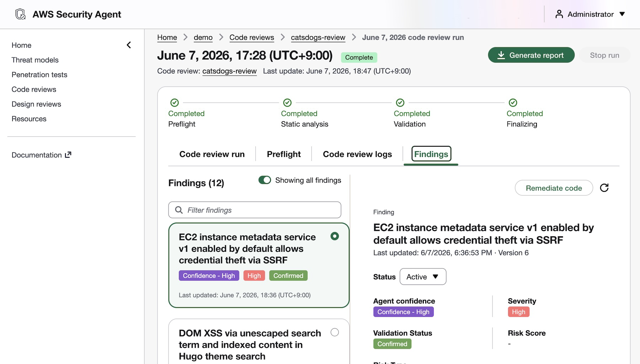This screenshot has width=640, height=364.
Task: Click Confidence - High badge under Agent confidence
Action: click(403, 312)
